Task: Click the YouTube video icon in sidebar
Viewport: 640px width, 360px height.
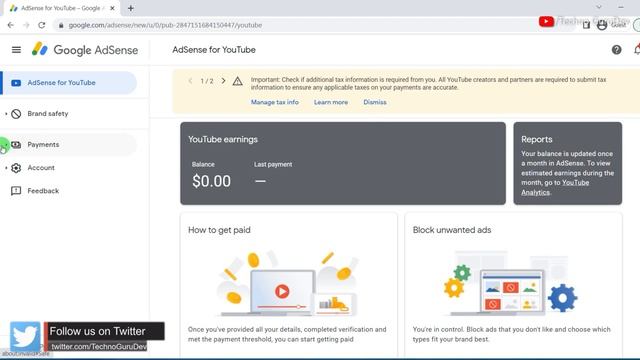Action: tap(16, 83)
